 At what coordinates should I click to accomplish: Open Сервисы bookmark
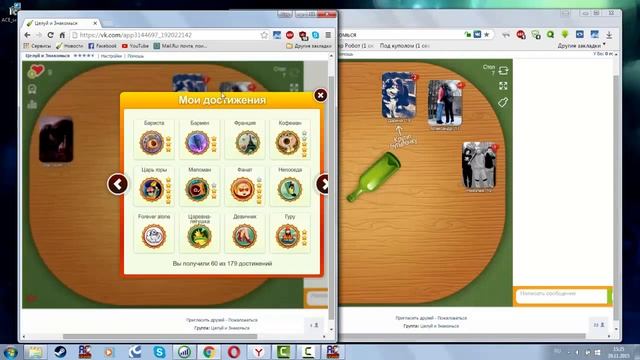(x=37, y=46)
